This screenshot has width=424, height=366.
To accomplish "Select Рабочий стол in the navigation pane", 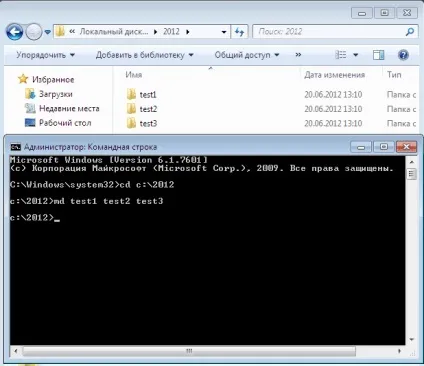I will [65, 123].
